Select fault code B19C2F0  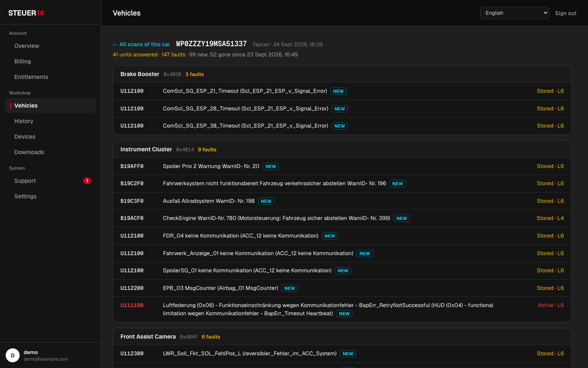(x=132, y=184)
